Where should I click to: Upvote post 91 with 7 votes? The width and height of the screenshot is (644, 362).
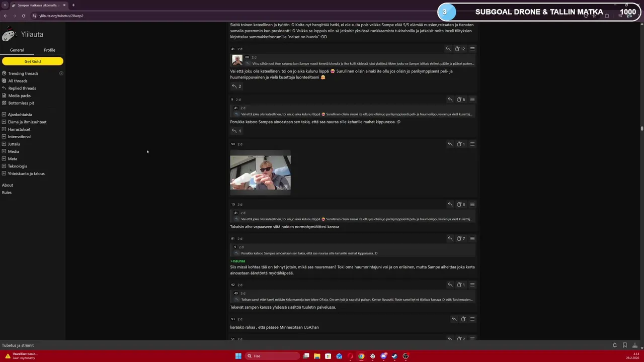click(x=460, y=239)
